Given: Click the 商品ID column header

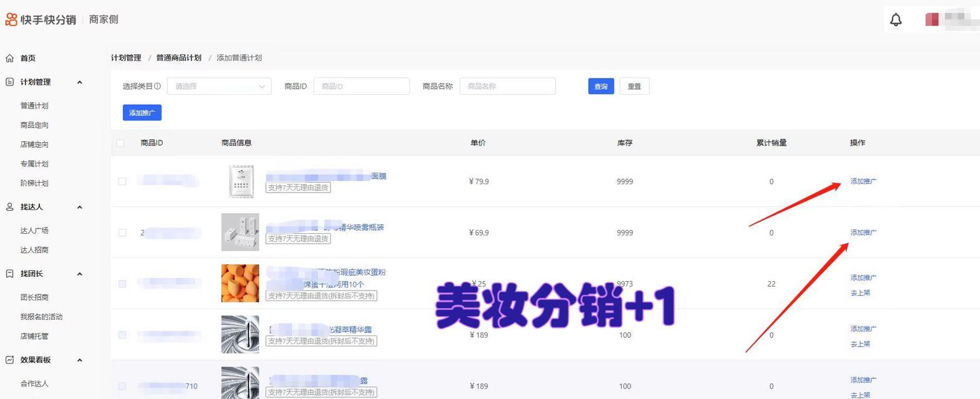Looking at the screenshot, I should (x=152, y=143).
